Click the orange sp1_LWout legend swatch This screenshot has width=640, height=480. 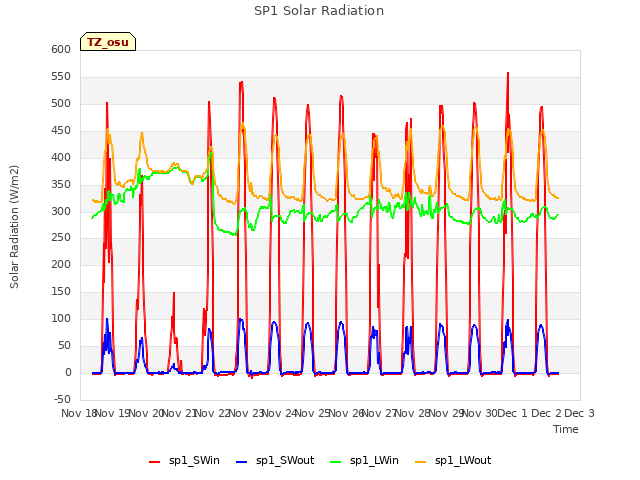pos(420,462)
